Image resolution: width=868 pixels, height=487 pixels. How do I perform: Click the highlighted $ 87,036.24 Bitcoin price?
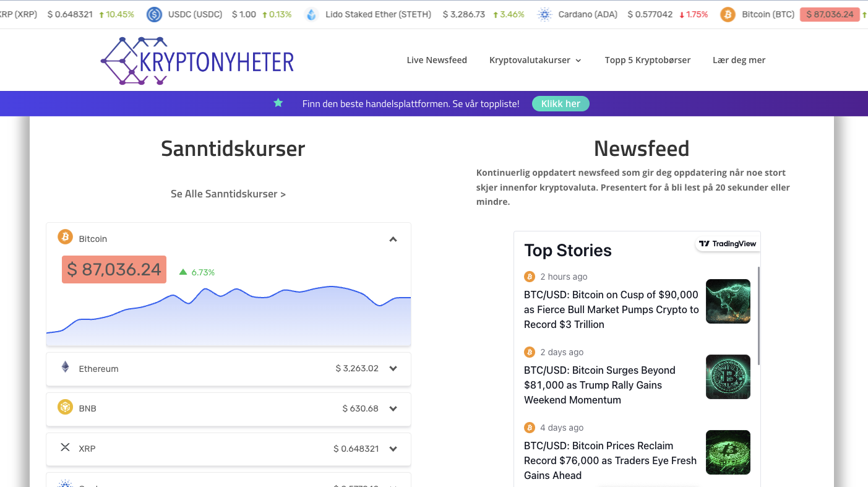click(114, 269)
